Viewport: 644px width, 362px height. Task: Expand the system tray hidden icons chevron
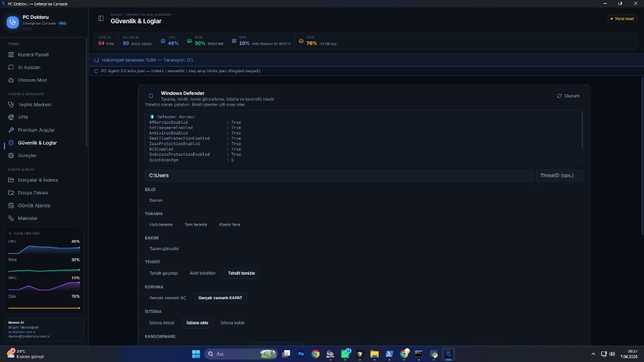[x=593, y=354]
